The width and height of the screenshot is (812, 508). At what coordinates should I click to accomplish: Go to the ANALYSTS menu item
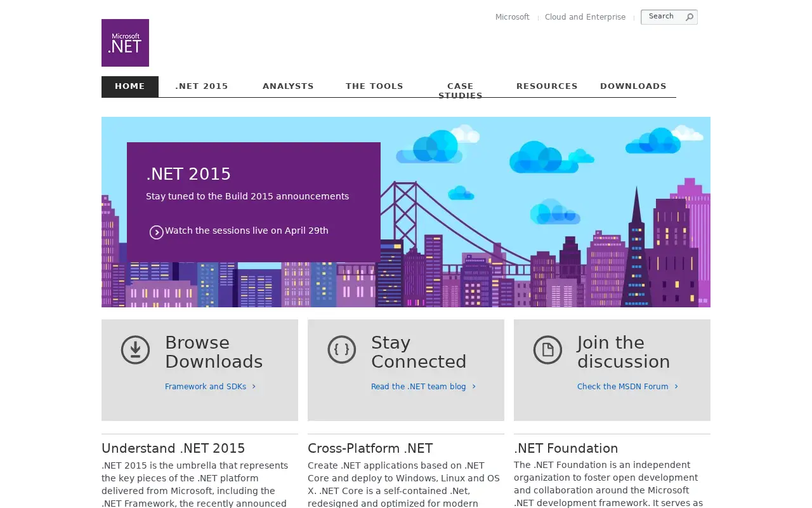288,86
